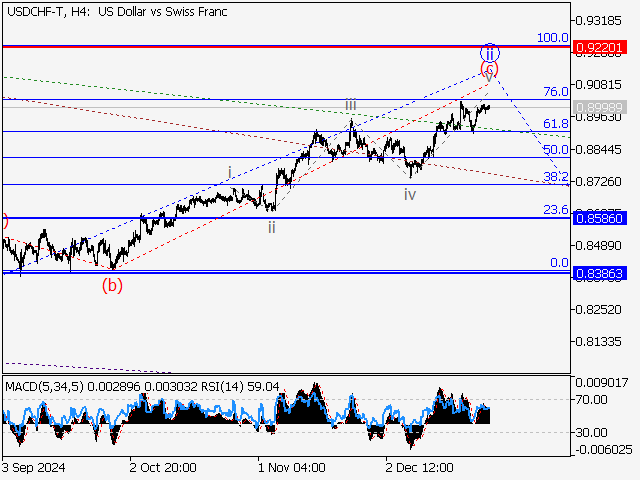The height and width of the screenshot is (480, 640).
Task: Click the circled red (c) wave label
Action: [x=489, y=70]
